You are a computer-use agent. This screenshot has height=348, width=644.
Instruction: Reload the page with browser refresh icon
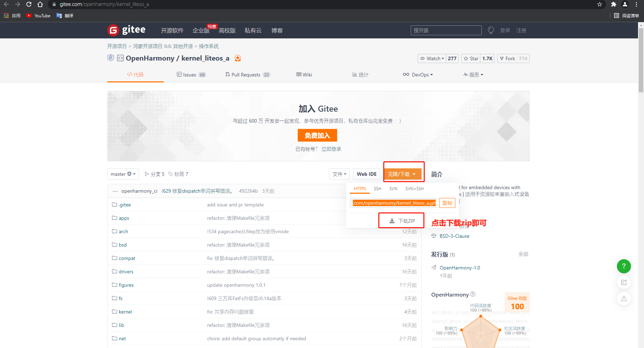pyautogui.click(x=29, y=4)
